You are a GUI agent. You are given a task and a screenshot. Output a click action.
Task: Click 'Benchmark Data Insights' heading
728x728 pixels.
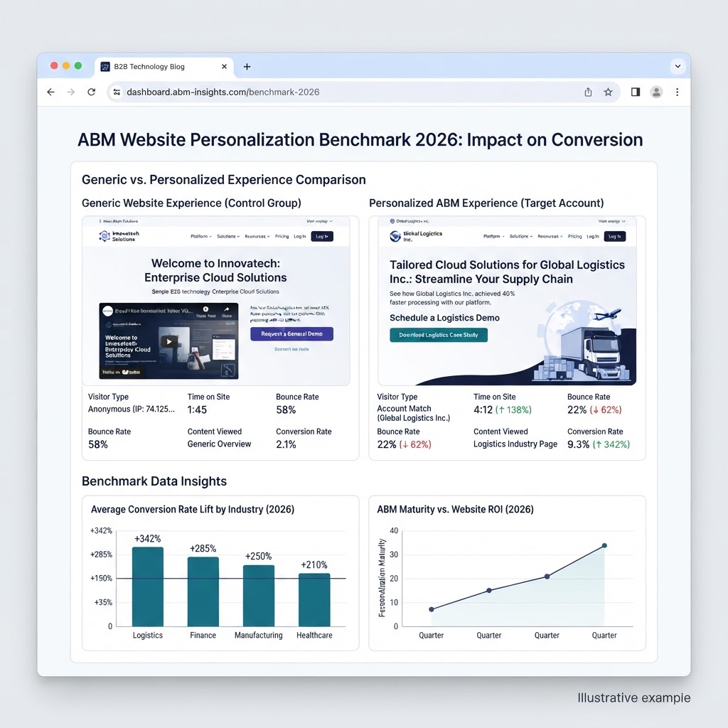154,481
